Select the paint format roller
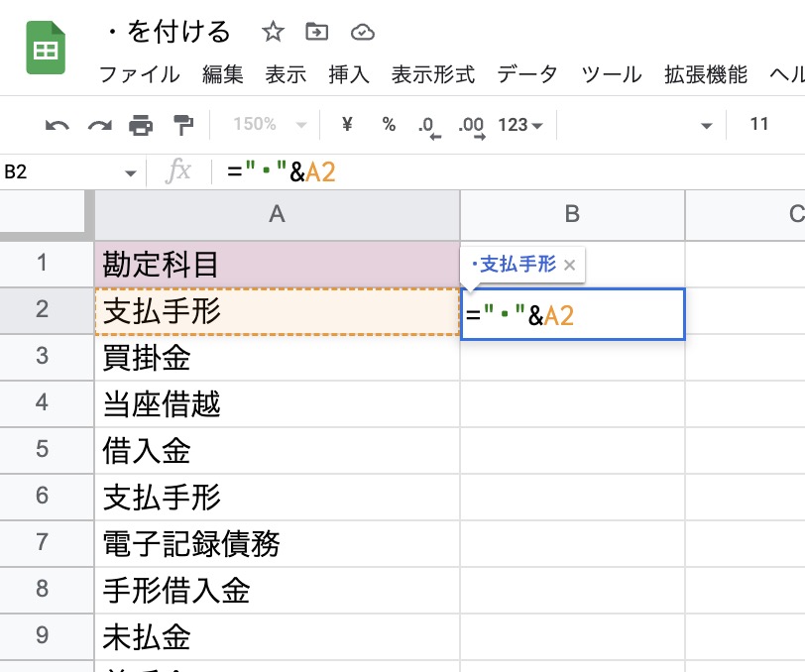Viewport: 805px width, 672px height. 183,125
